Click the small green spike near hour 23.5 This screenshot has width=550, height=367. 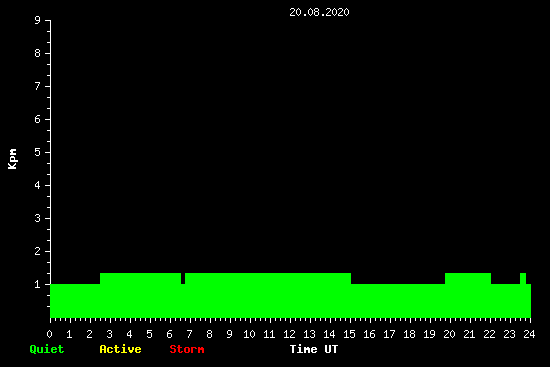coord(523,279)
